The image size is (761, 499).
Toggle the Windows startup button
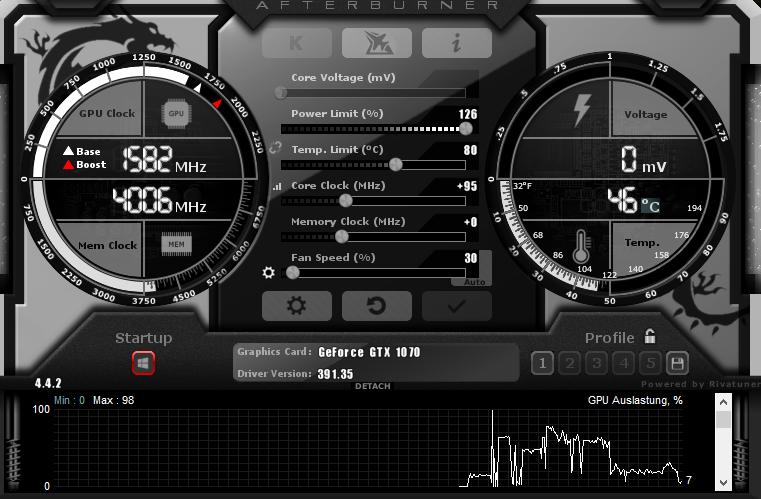tap(143, 363)
